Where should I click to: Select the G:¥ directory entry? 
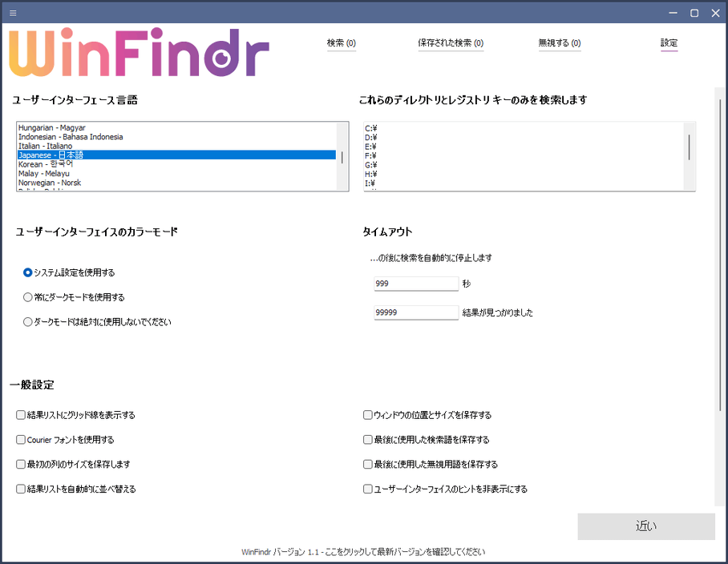[371, 165]
